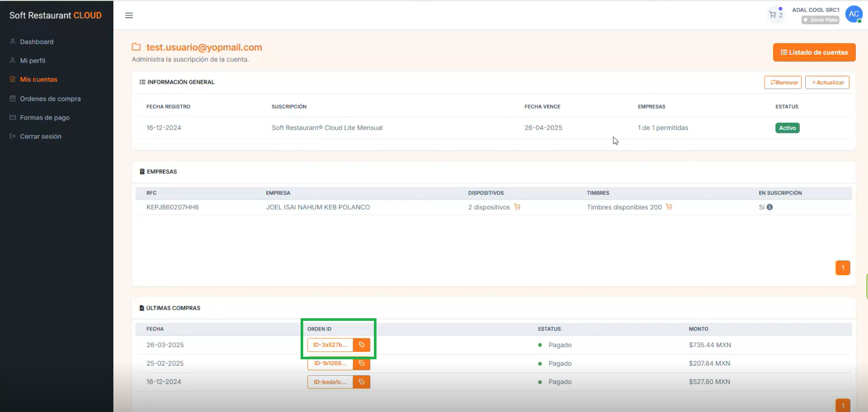The height and width of the screenshot is (412, 868).
Task: Click Pagado status in the $527.80 MXN row
Action: 560,382
